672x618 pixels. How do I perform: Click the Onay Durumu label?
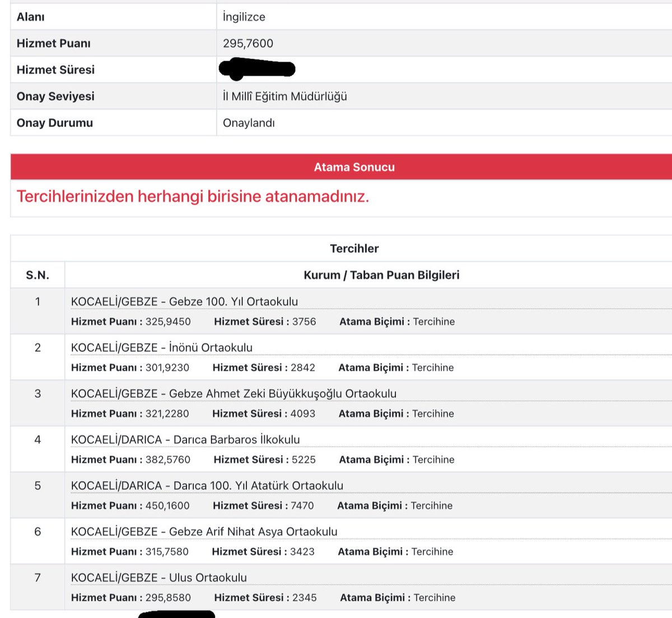pyautogui.click(x=55, y=123)
